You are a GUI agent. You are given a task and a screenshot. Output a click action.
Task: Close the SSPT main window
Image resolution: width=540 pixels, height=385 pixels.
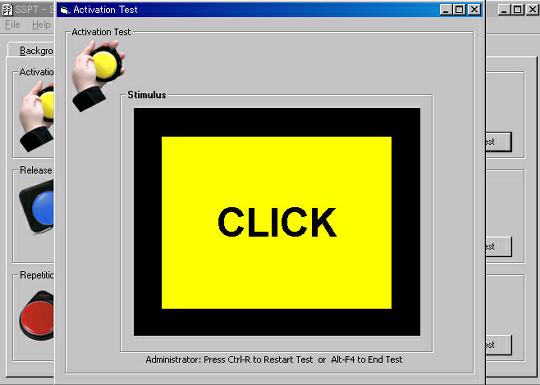532,10
